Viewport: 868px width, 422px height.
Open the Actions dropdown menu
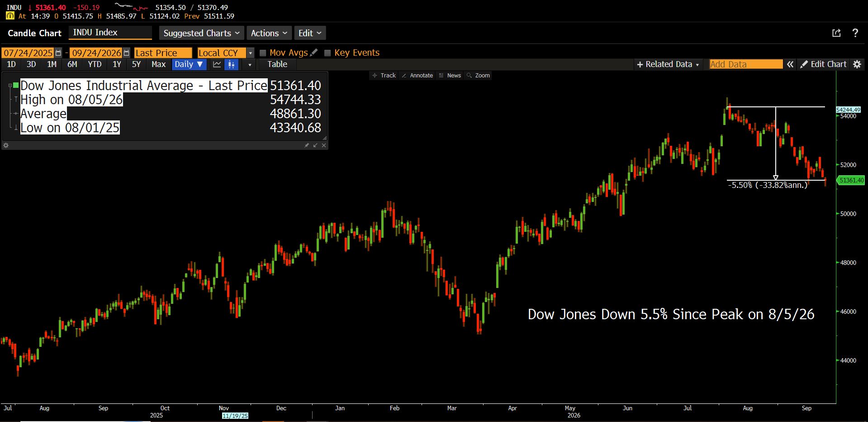pyautogui.click(x=269, y=33)
